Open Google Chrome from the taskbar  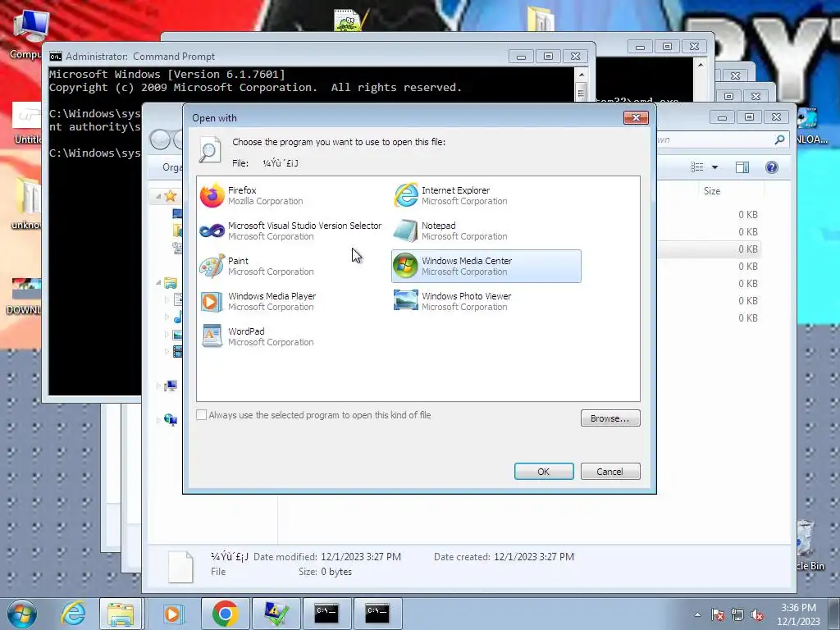[226, 614]
